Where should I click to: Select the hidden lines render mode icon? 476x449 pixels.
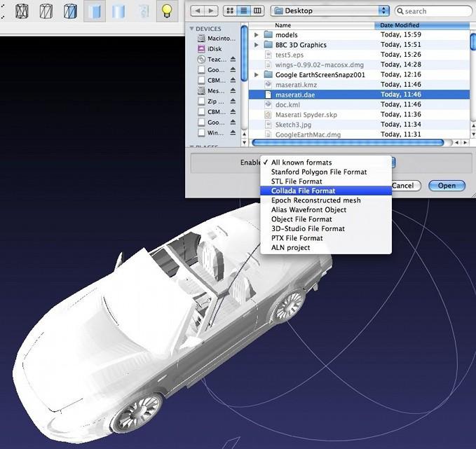pyautogui.click(x=46, y=11)
